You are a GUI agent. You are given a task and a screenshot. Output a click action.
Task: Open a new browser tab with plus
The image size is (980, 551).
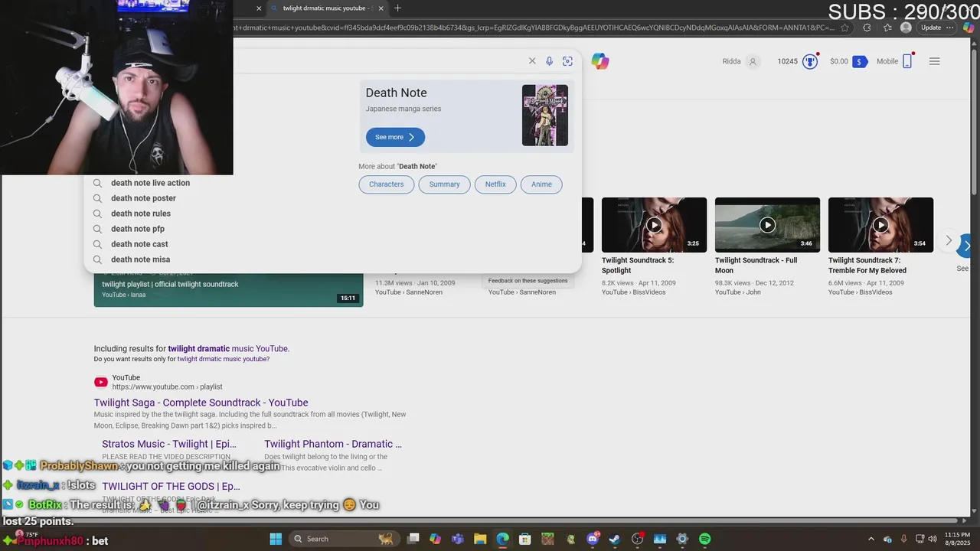(x=397, y=8)
